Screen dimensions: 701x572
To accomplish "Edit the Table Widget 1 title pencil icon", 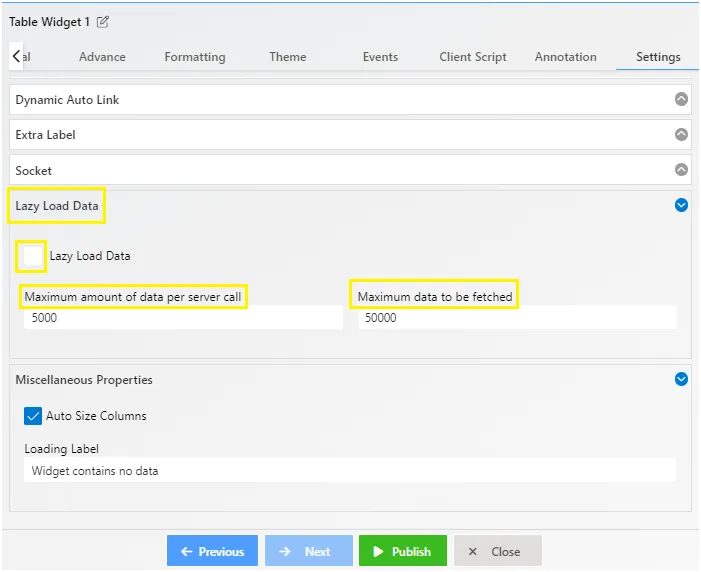I will pyautogui.click(x=103, y=21).
